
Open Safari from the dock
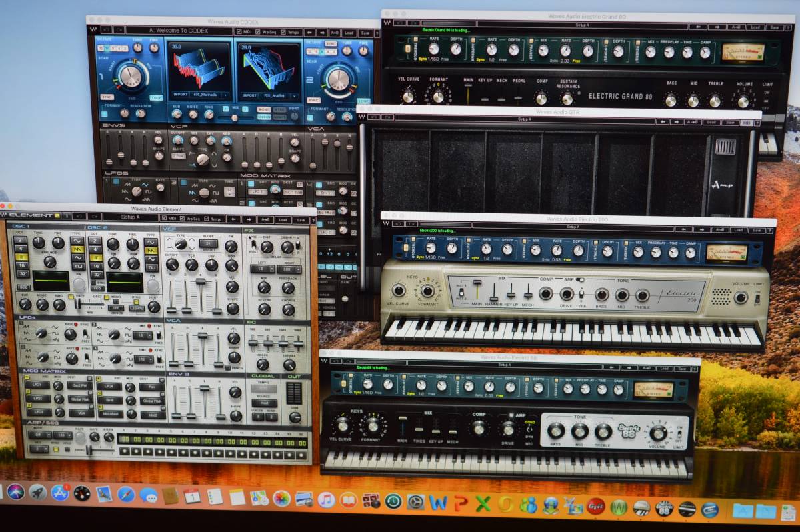tap(126, 494)
